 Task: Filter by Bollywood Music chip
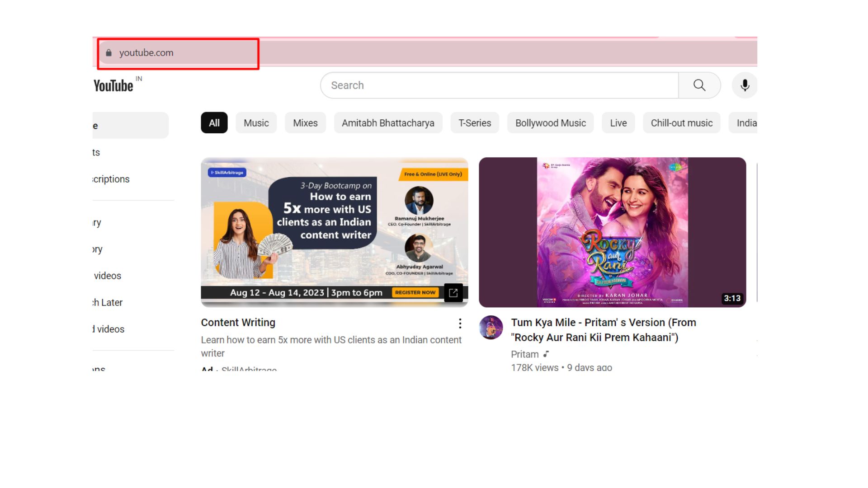(x=550, y=123)
